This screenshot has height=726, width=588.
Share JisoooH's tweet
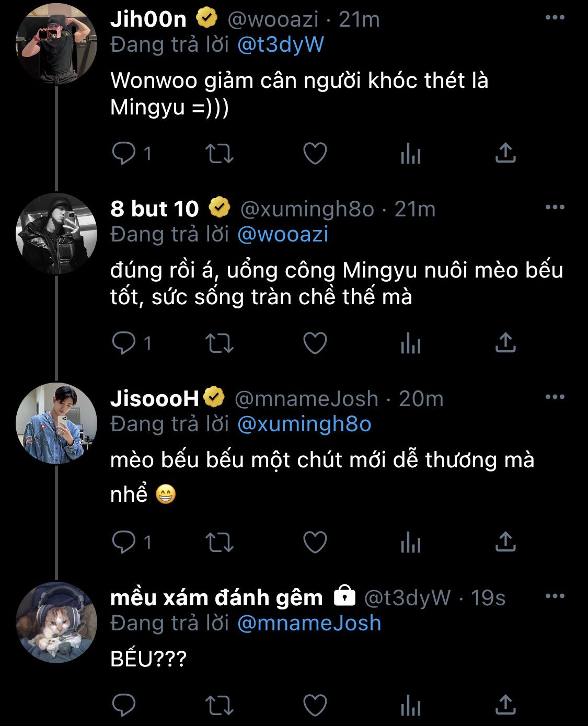click(x=505, y=542)
